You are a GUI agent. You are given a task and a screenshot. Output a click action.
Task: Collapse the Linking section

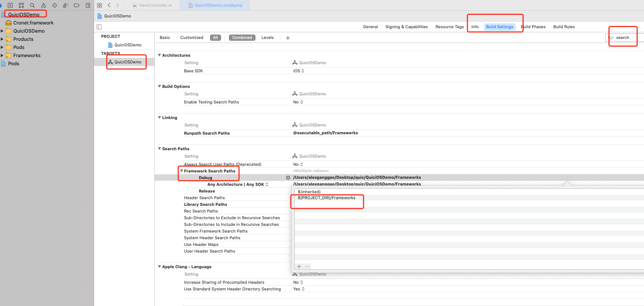point(160,118)
